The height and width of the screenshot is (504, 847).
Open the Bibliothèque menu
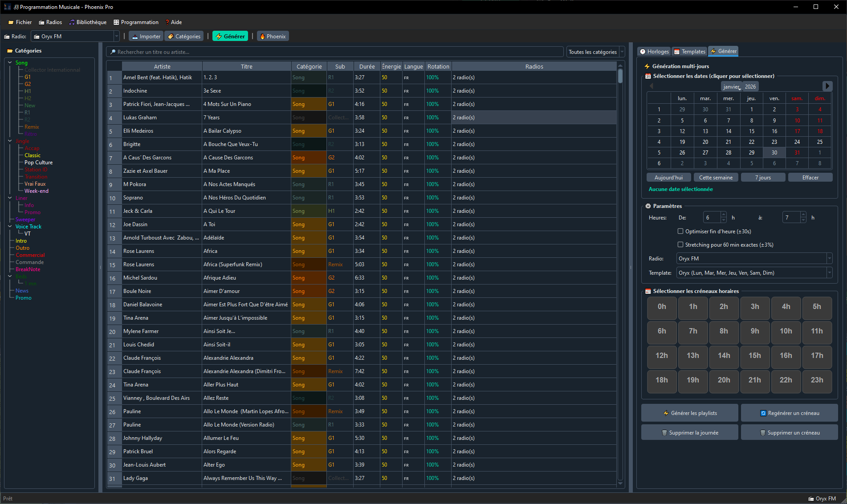88,22
